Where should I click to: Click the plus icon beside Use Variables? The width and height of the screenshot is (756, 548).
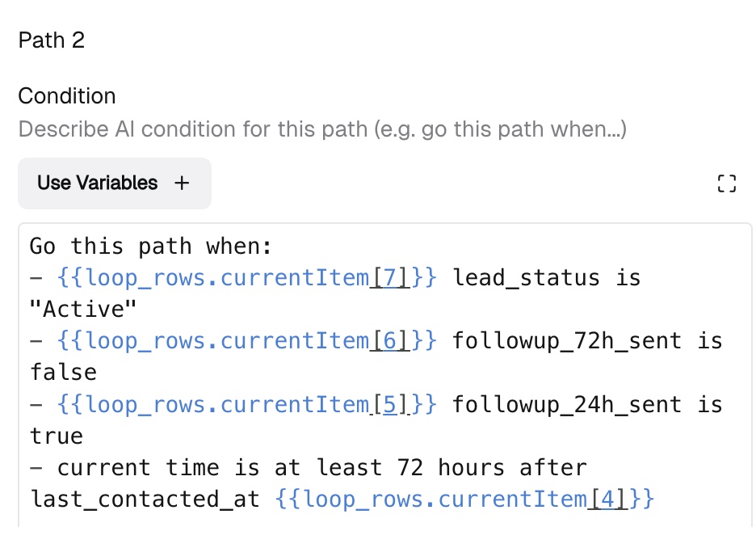coord(183,183)
